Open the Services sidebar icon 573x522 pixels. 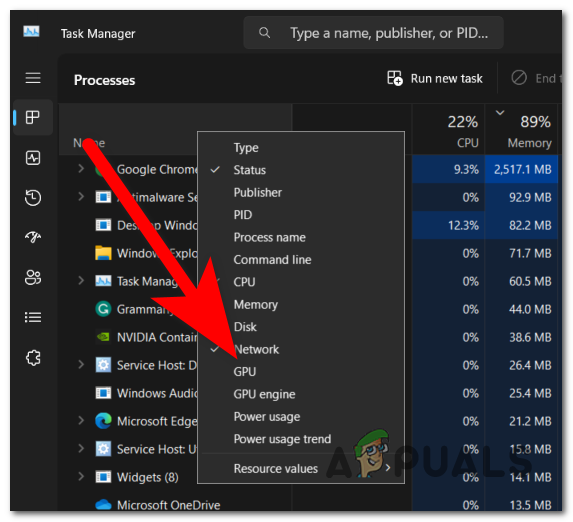[x=33, y=358]
